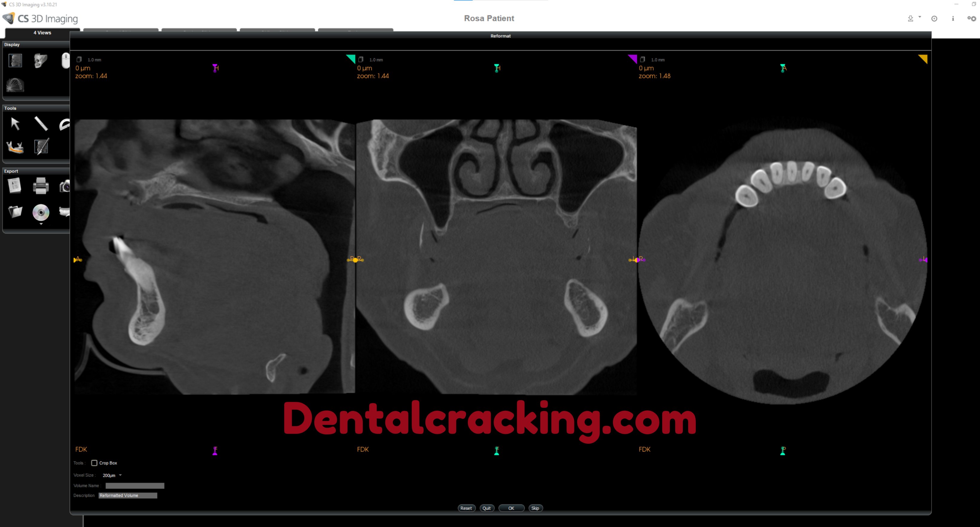The image size is (980, 527).
Task: Click the download icon in header
Action: coord(910,19)
